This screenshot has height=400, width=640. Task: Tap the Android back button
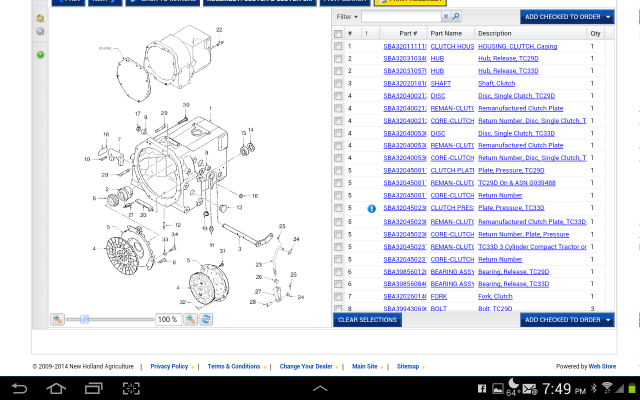coord(19,388)
